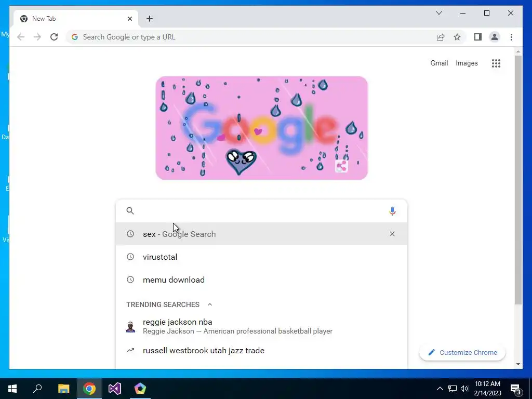Open the Windows Start menu
This screenshot has height=399, width=532.
tap(12, 389)
